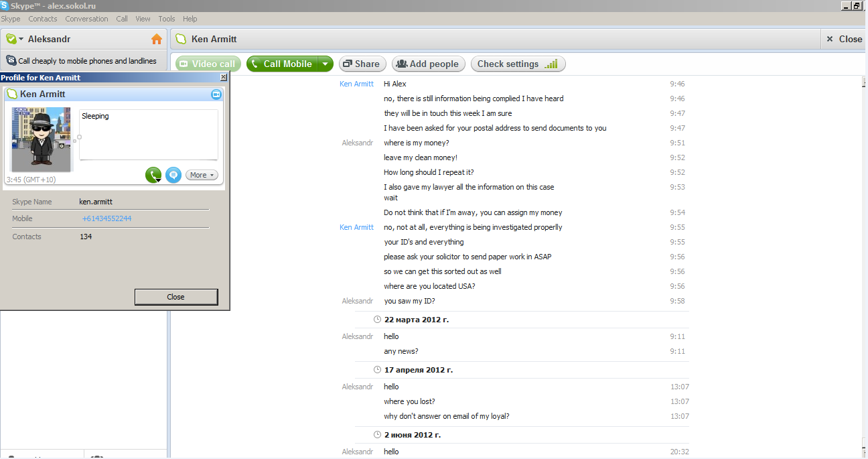This screenshot has height=459, width=868.
Task: Close the Ken Armitt conversation
Action: (x=845, y=39)
